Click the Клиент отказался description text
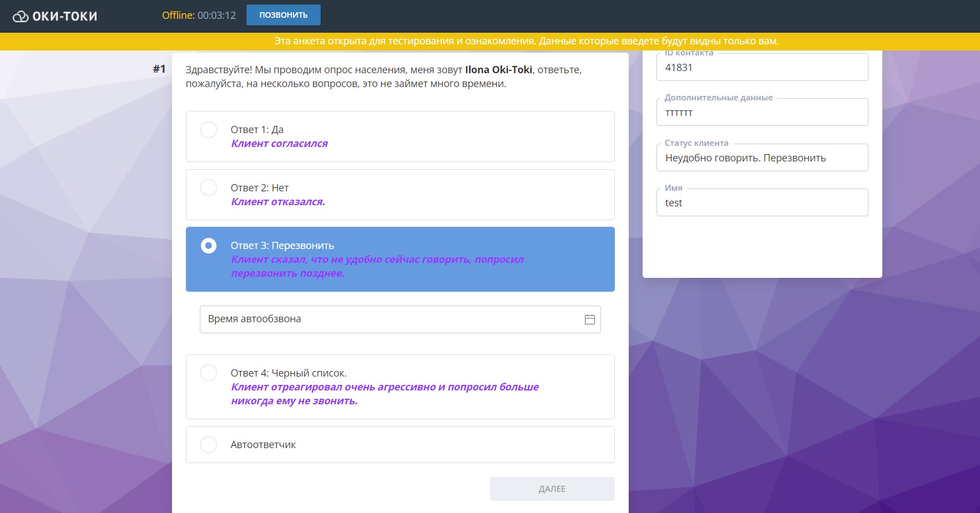 click(278, 202)
